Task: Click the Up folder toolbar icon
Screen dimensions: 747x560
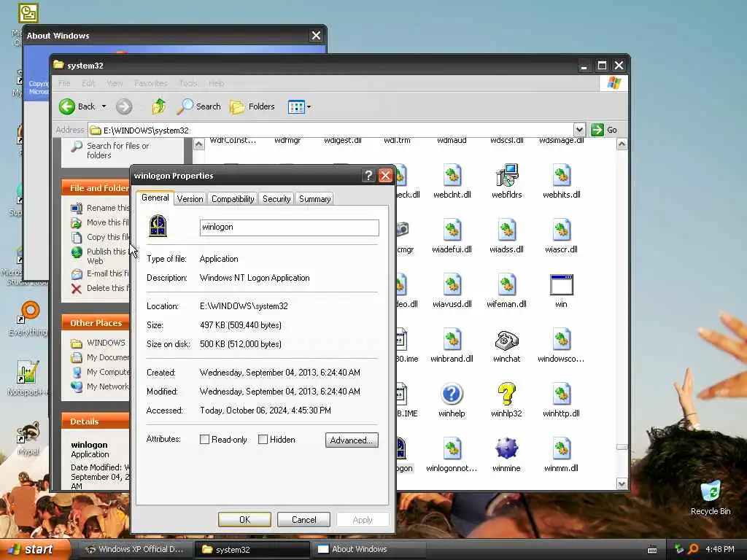Action: [x=159, y=106]
